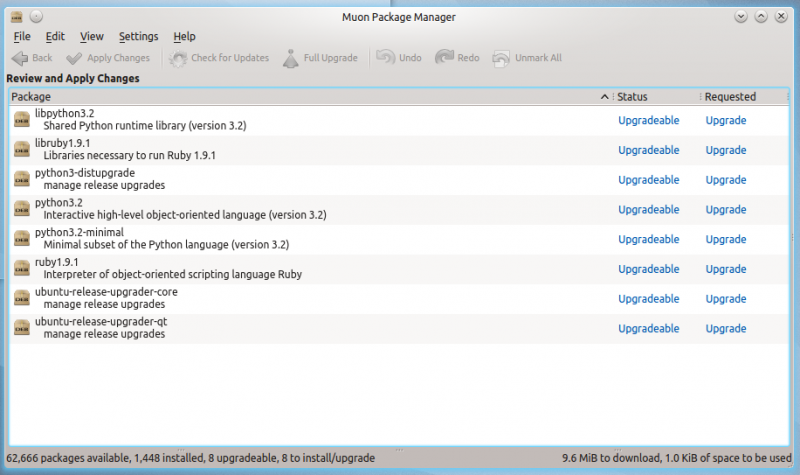
Task: Select the libruby1.9.1 package name
Action: (63, 143)
